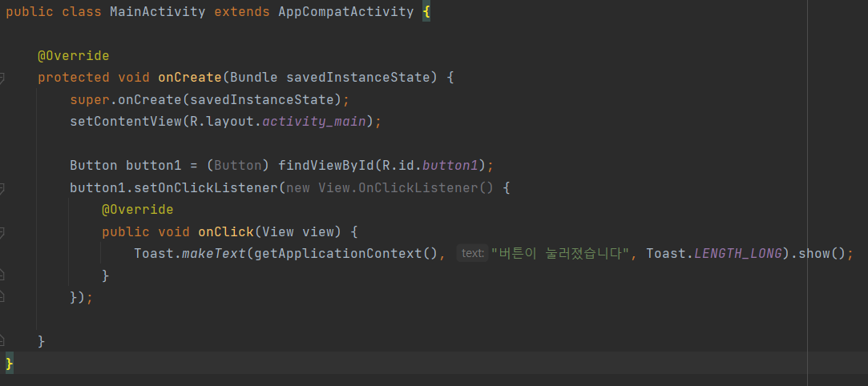The width and height of the screenshot is (868, 386).
Task: Click onCreate in the method declaration
Action: point(190,78)
